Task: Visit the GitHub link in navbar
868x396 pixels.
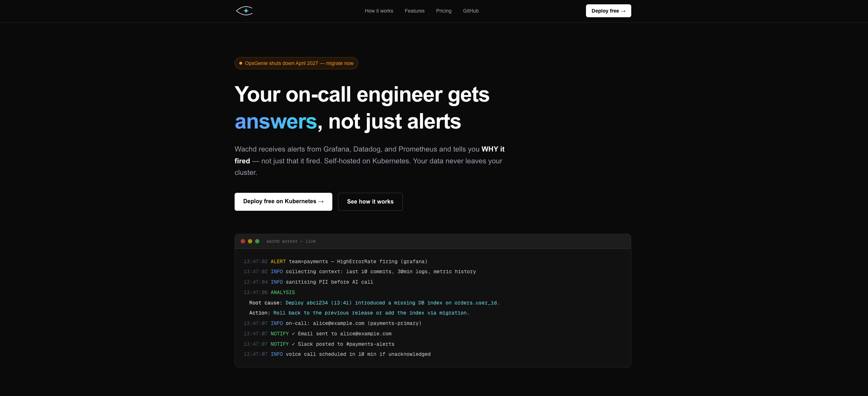Action: pos(471,11)
